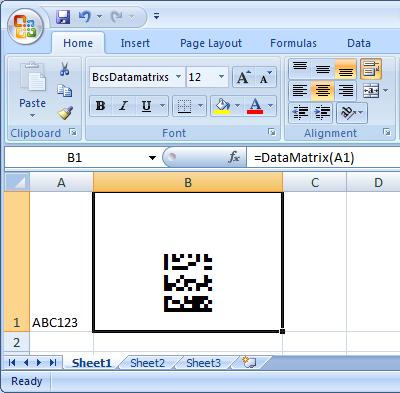Click the Name Box showing B1
The height and width of the screenshot is (393, 400).
click(x=75, y=157)
